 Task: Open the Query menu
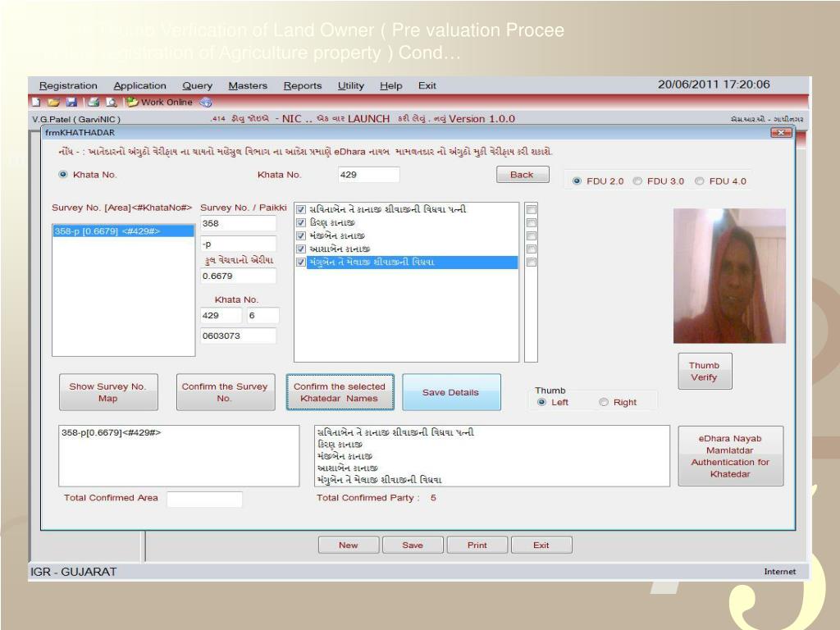click(197, 85)
